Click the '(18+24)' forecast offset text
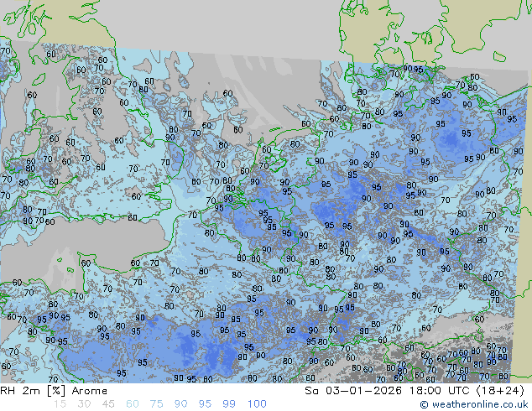 coord(500,391)
